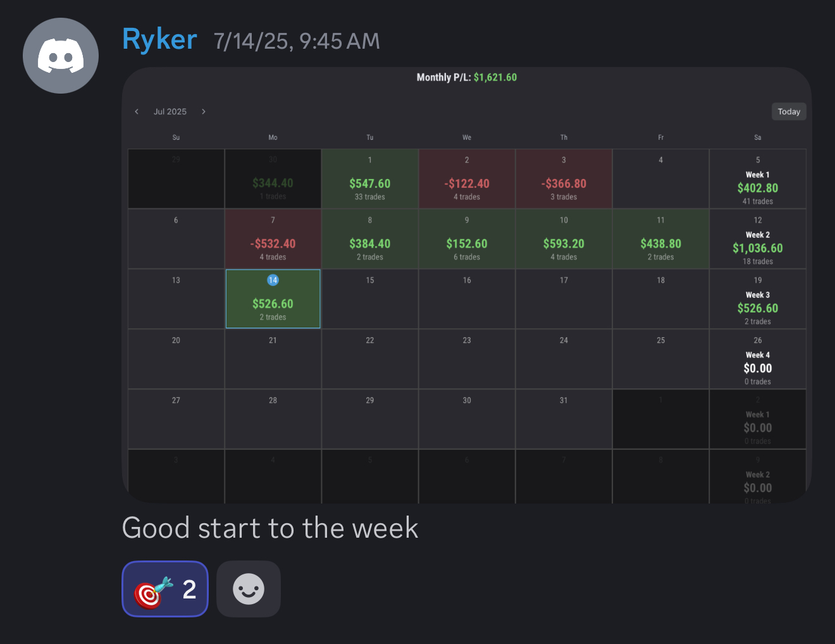
Task: Select July 2 cell showing -$122.40
Action: (x=467, y=178)
